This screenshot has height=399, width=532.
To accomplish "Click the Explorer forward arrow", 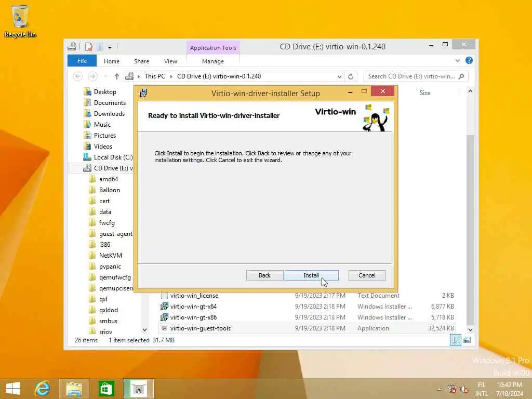I will pyautogui.click(x=92, y=76).
